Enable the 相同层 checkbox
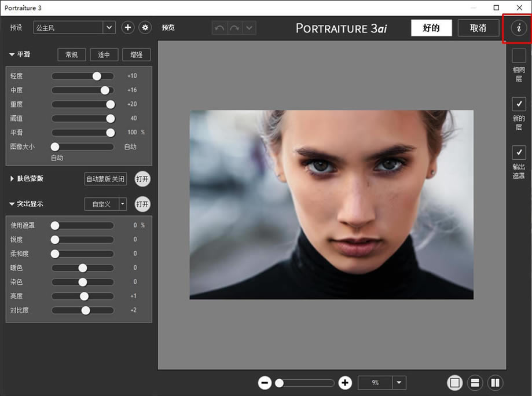This screenshot has height=396, width=532. click(x=519, y=56)
